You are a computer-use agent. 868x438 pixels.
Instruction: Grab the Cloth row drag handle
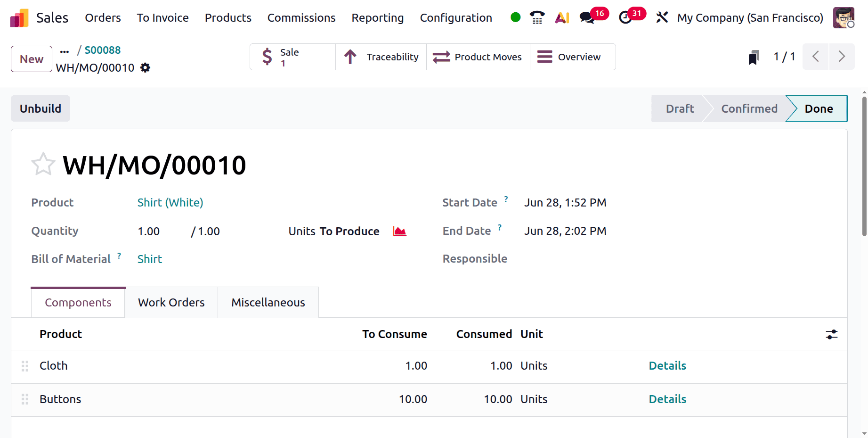[x=25, y=366]
